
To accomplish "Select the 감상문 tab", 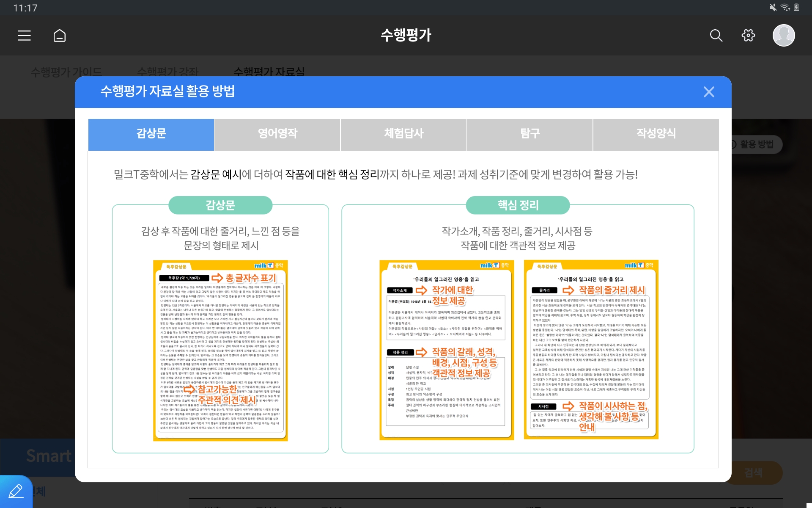I will click(151, 134).
